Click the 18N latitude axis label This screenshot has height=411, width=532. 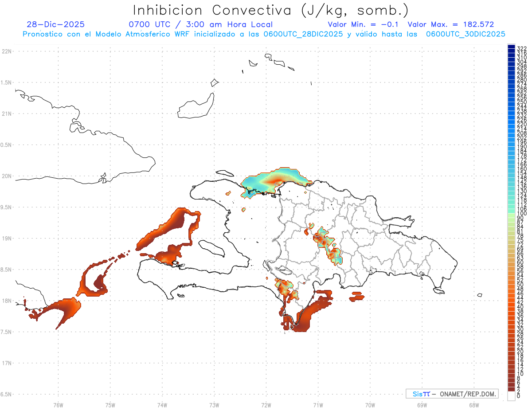click(x=6, y=301)
